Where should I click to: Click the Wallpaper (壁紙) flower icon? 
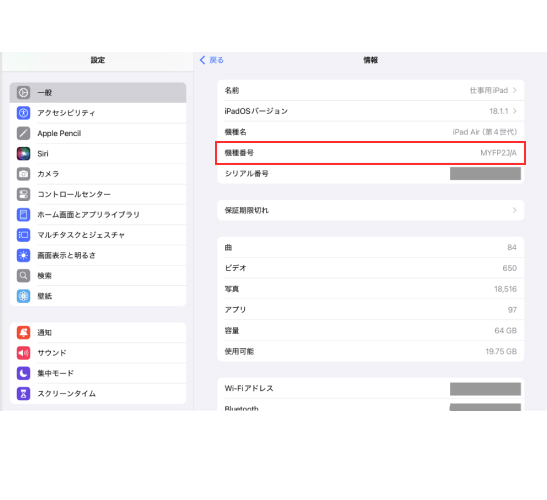[x=23, y=296]
